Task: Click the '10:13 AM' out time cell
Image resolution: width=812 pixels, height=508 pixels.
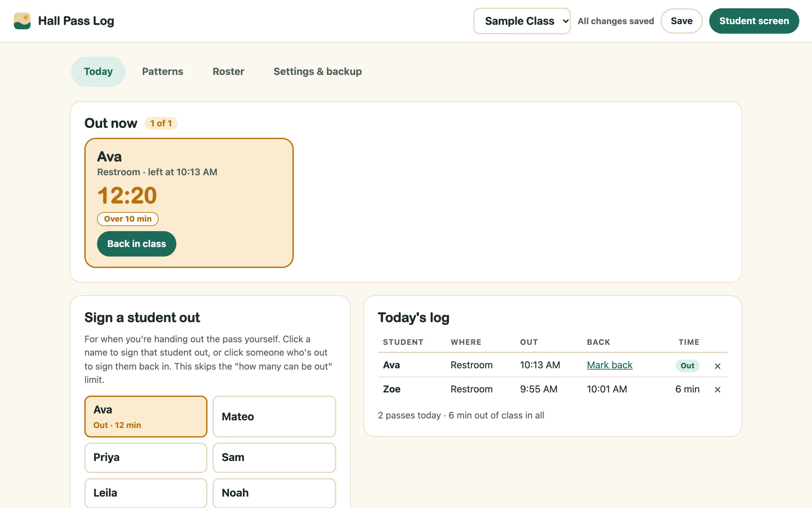Action: click(540, 365)
